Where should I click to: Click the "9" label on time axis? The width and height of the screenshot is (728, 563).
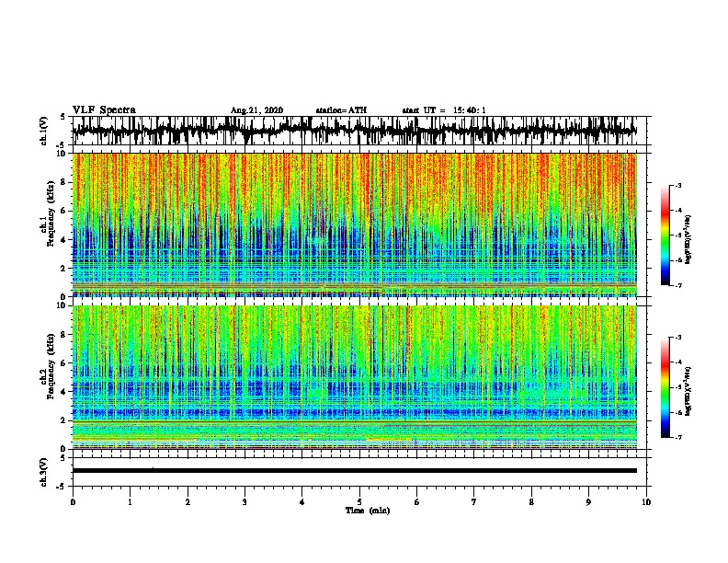coord(588,502)
